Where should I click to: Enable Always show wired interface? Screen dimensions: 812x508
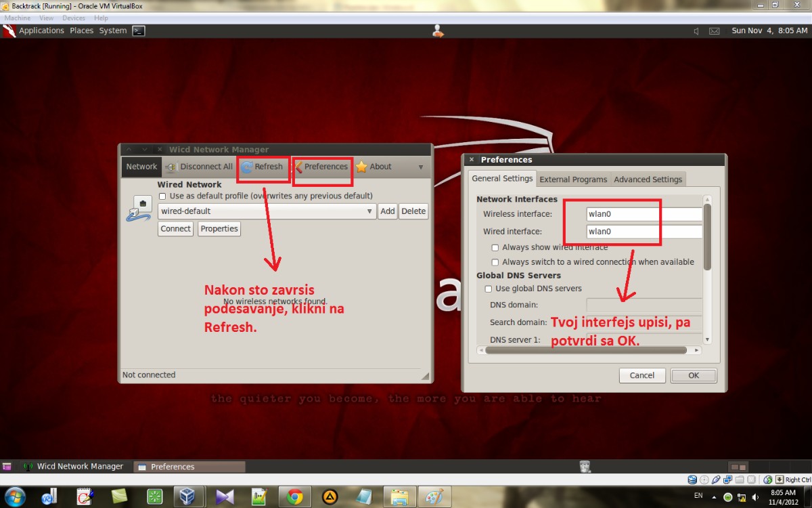(495, 248)
